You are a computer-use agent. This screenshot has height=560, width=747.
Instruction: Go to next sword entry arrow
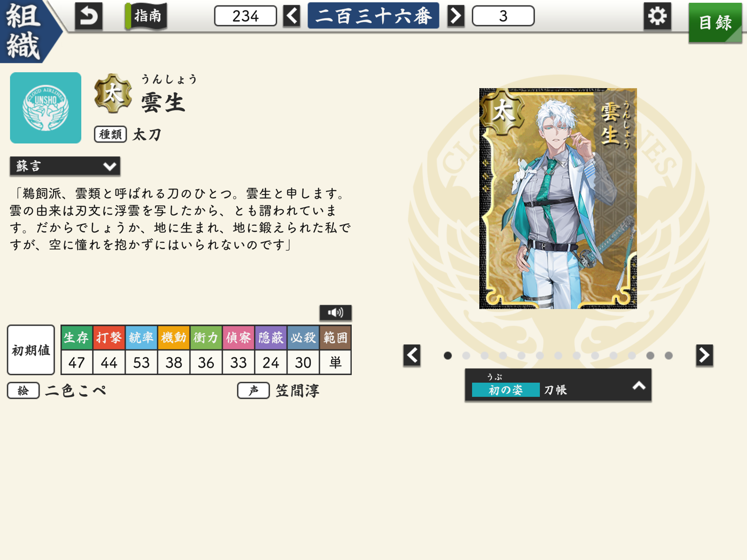pyautogui.click(x=456, y=16)
